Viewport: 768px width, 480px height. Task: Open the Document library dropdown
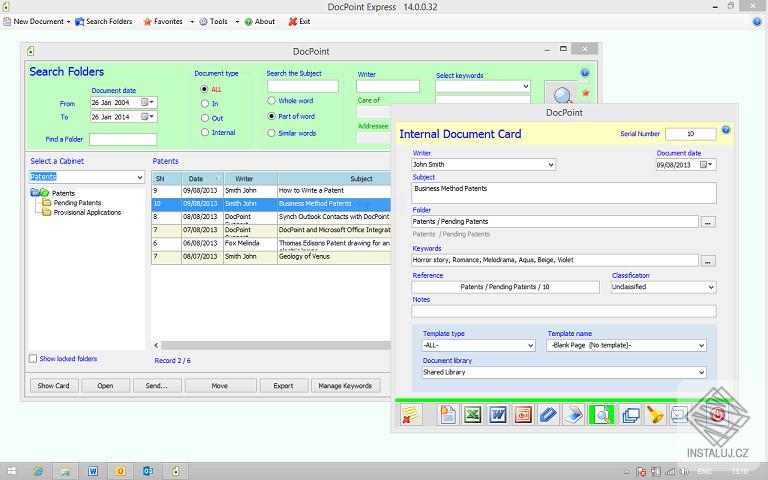point(701,372)
